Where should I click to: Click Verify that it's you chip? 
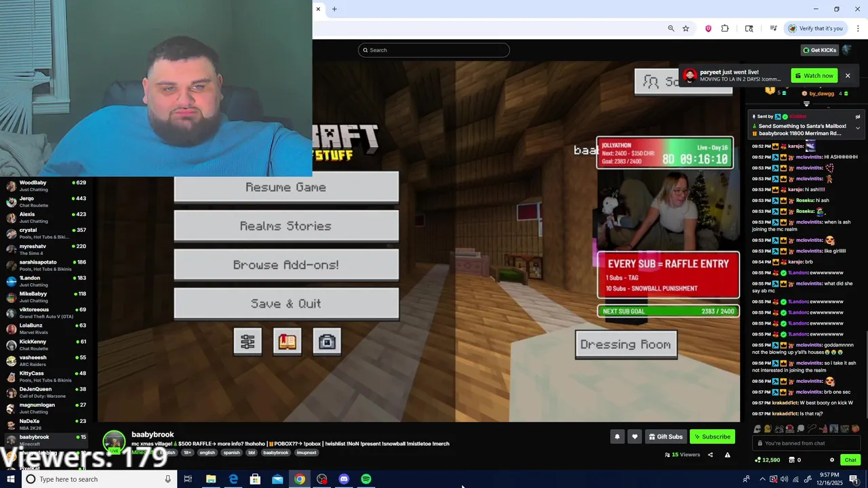coord(815,28)
